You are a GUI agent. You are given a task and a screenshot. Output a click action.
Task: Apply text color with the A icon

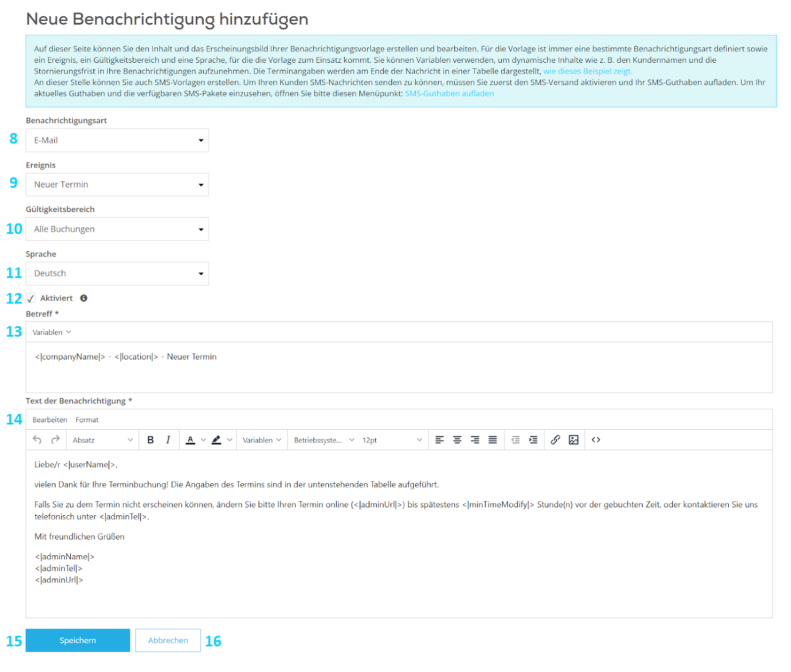pos(190,440)
